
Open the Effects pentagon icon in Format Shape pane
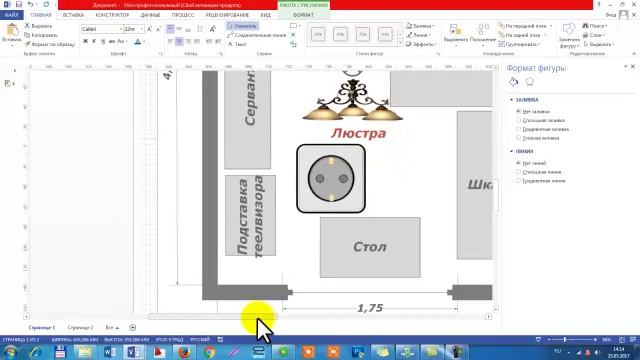(x=529, y=82)
